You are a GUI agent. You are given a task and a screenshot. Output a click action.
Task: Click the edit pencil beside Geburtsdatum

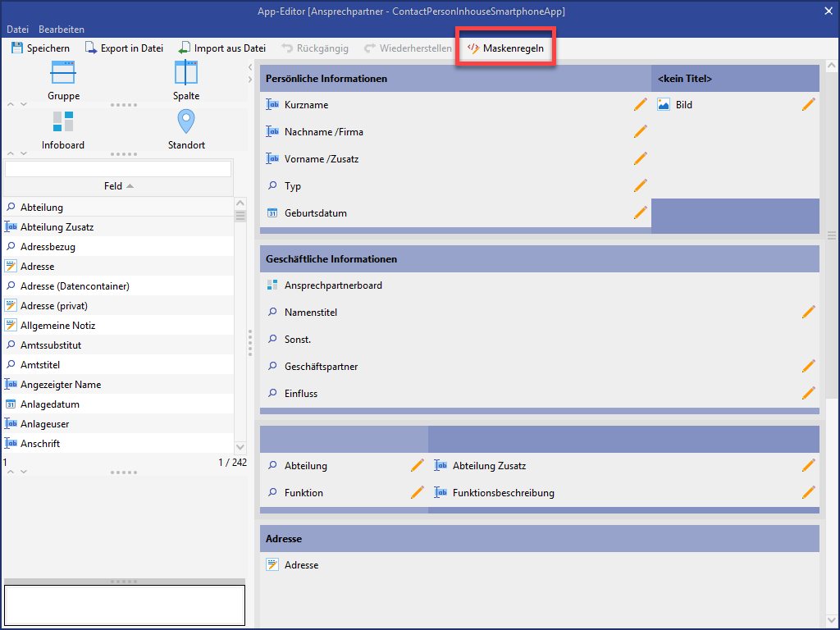640,213
